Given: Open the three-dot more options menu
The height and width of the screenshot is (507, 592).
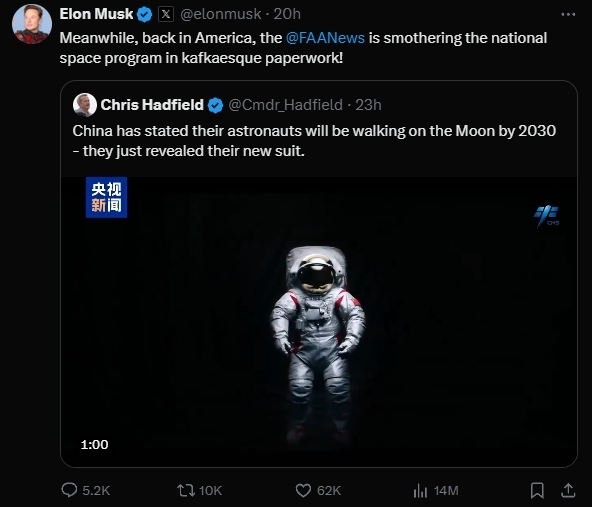Looking at the screenshot, I should 568,14.
